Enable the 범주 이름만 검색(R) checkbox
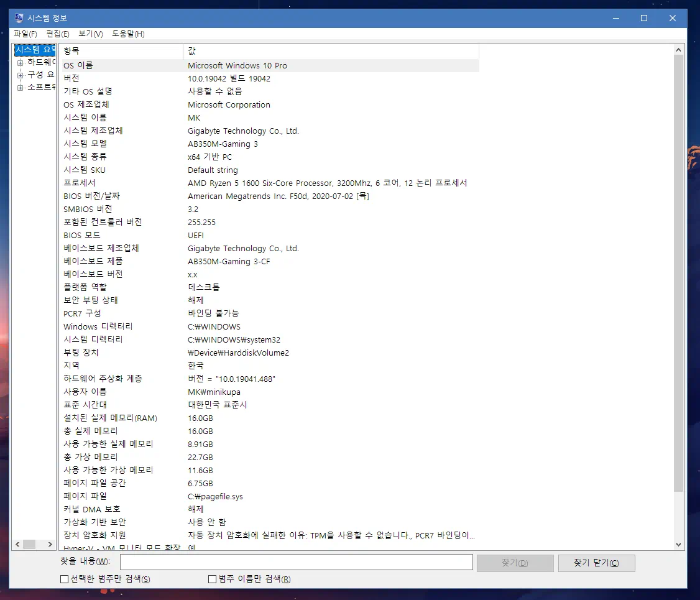The width and height of the screenshot is (700, 600). 212,578
